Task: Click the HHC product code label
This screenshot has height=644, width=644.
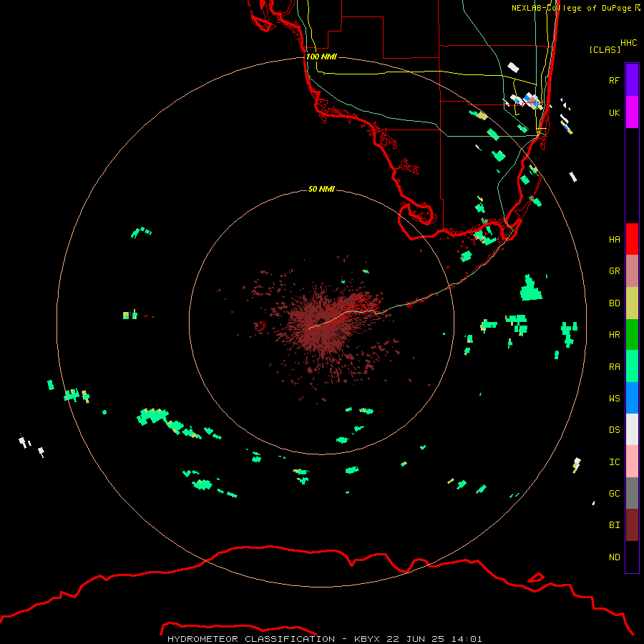Action: [628, 43]
